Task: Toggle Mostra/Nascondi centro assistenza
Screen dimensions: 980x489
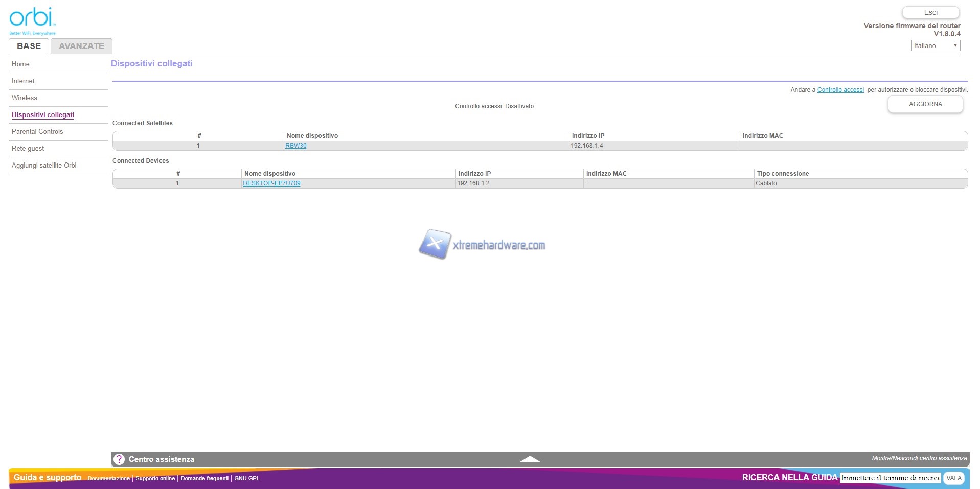Action: pyautogui.click(x=919, y=458)
